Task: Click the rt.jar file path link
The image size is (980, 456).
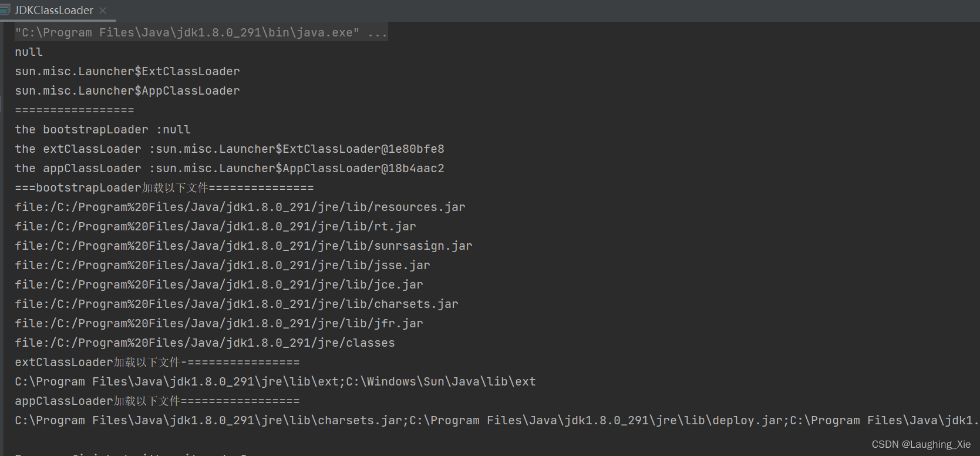Action: tap(215, 226)
